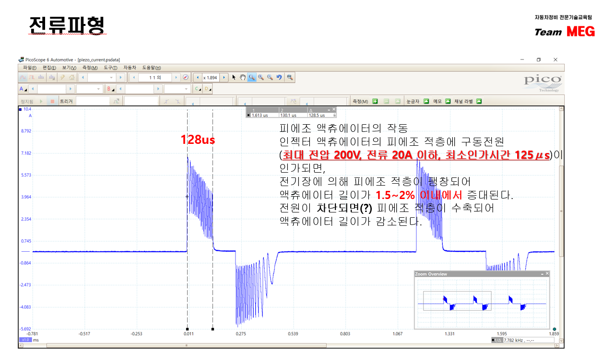Viewport: 603px width, 364px height.
Task: Click the 130.1 us ruler value
Action: 288,115
